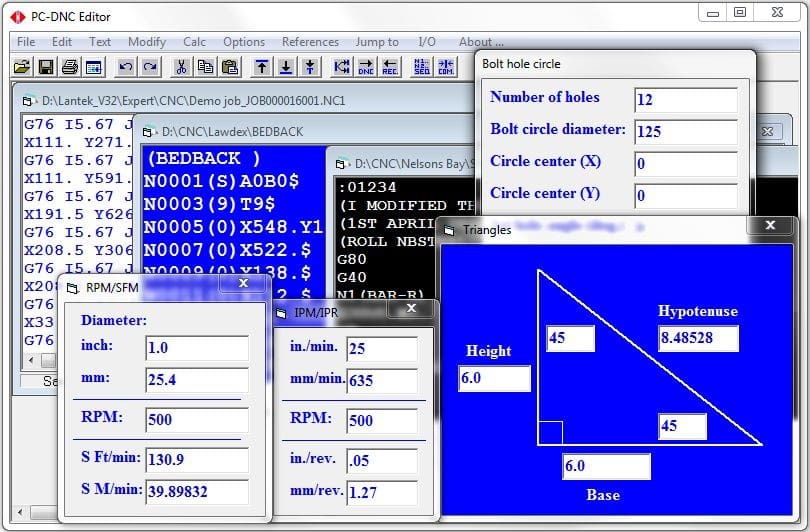Click the (BEDBACK ) line in blue editor

click(x=204, y=159)
